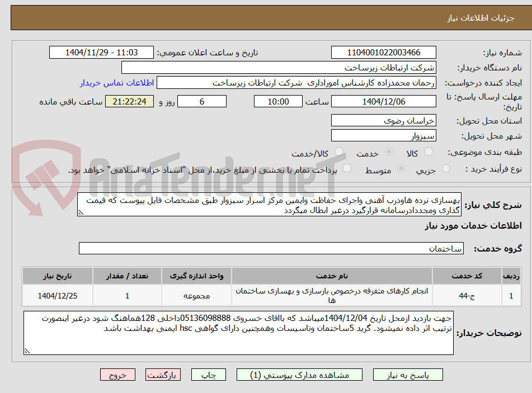
Task: Click the deadline hour field 10:00
Action: (278, 101)
